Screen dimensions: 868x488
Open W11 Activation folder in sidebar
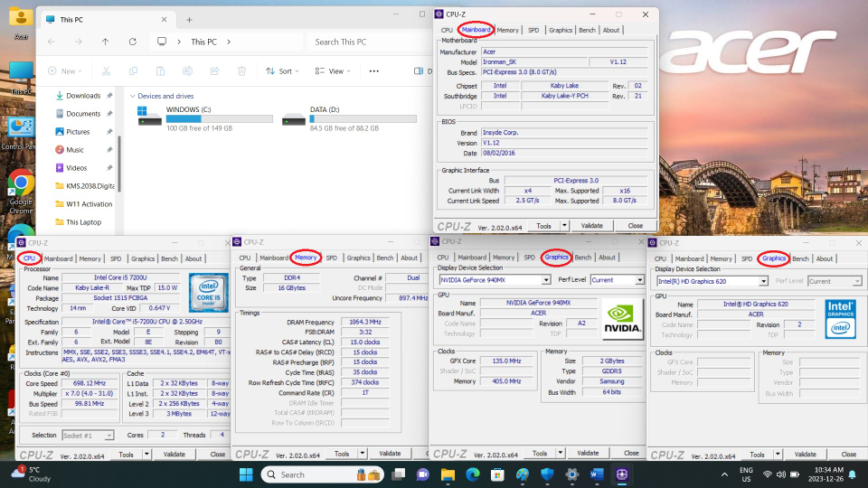click(83, 203)
